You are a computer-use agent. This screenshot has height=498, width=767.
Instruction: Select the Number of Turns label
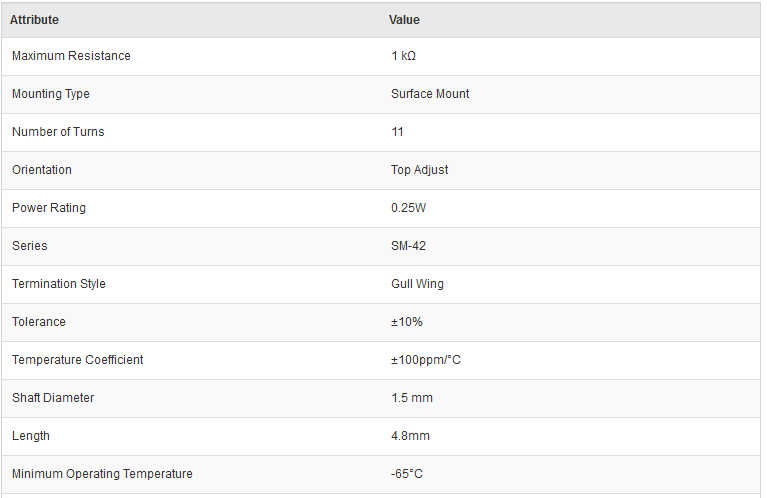58,132
